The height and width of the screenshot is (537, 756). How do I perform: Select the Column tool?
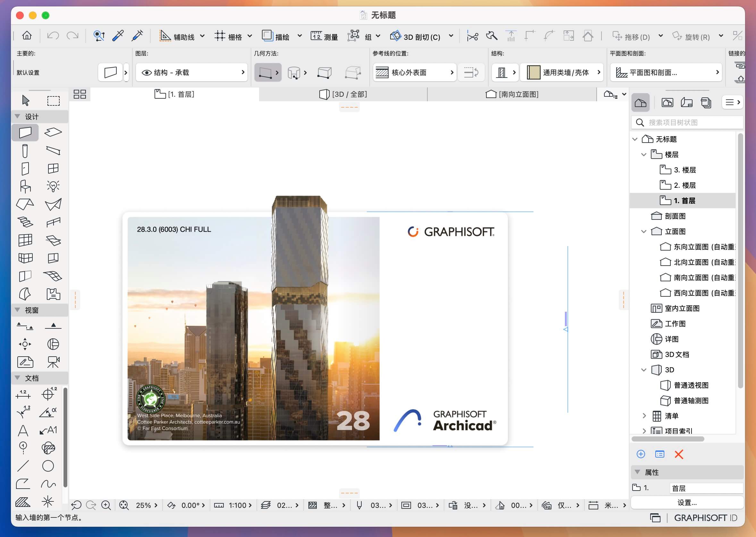click(x=25, y=151)
